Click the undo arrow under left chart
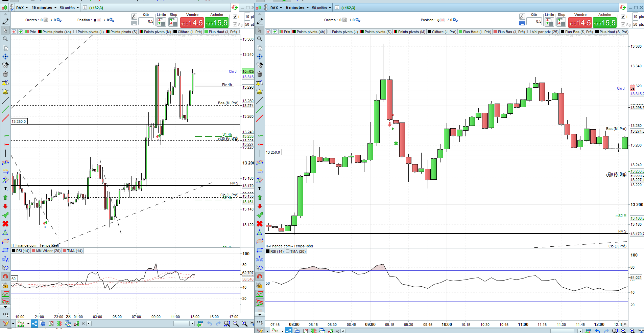This screenshot has width=644, height=333. (210, 324)
